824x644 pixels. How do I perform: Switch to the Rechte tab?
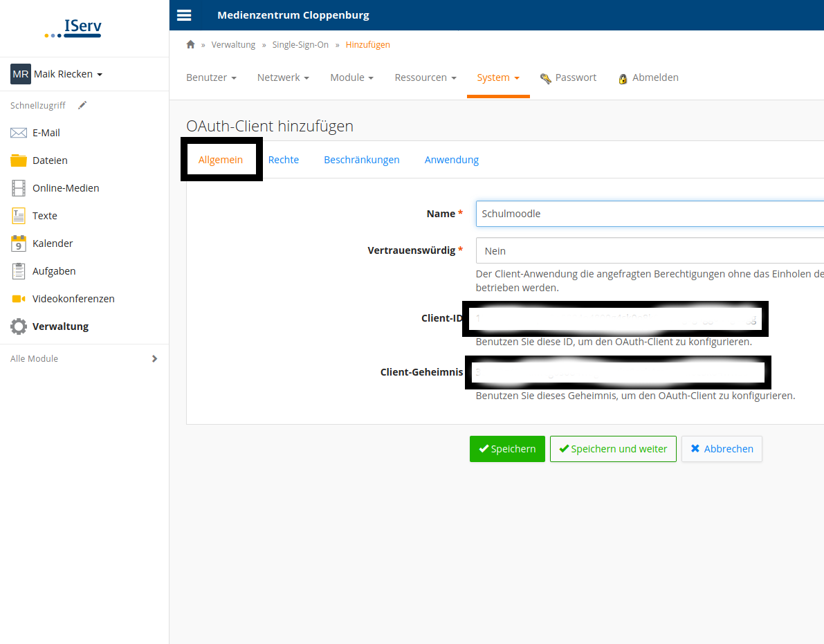284,160
